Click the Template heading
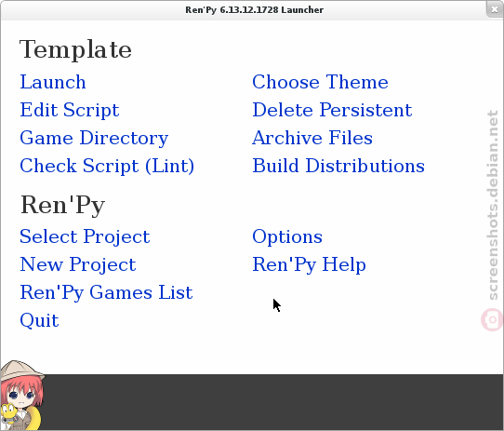This screenshot has width=504, height=431. coord(75,49)
